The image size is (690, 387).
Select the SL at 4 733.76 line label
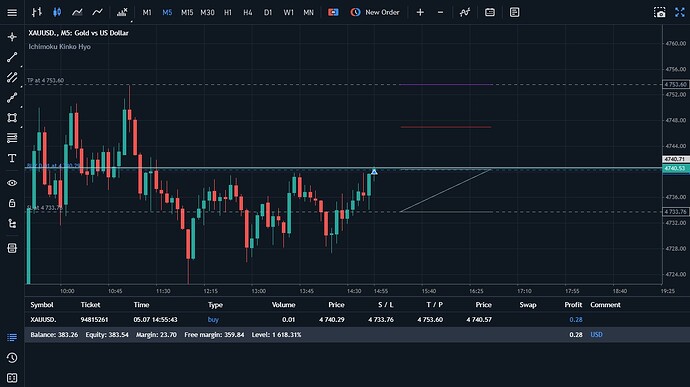coord(44,207)
